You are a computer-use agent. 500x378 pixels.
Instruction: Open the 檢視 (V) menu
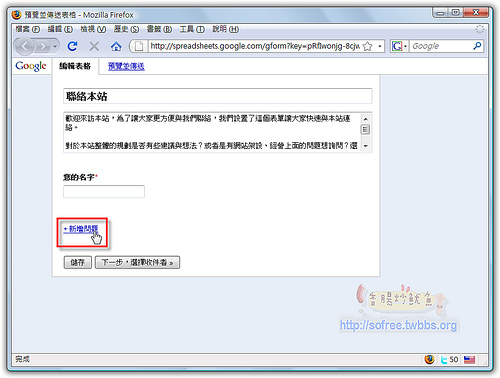pos(93,29)
